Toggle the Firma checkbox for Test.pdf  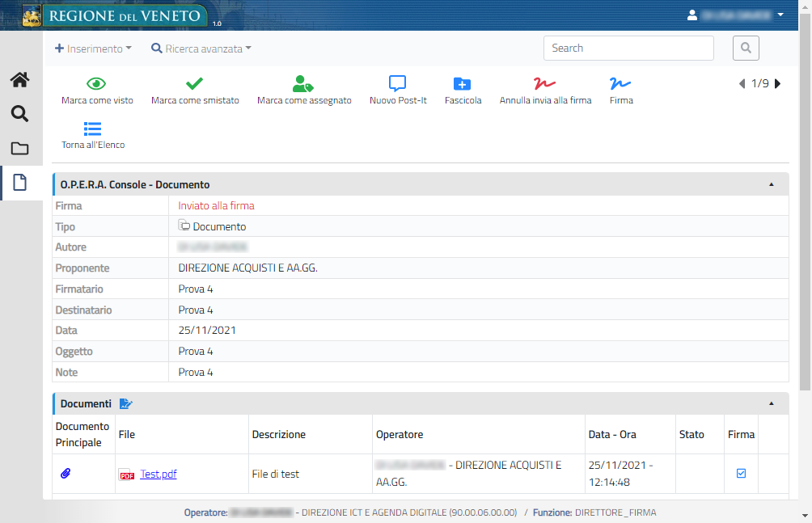click(741, 474)
